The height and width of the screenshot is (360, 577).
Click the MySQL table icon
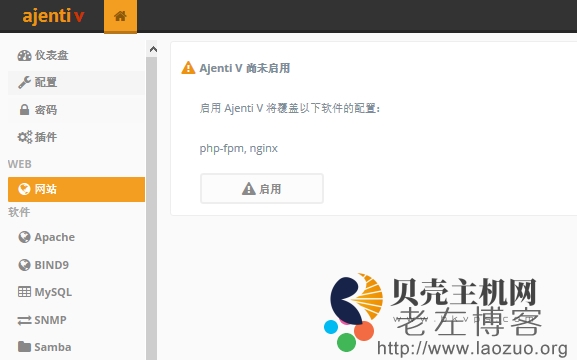(24, 292)
